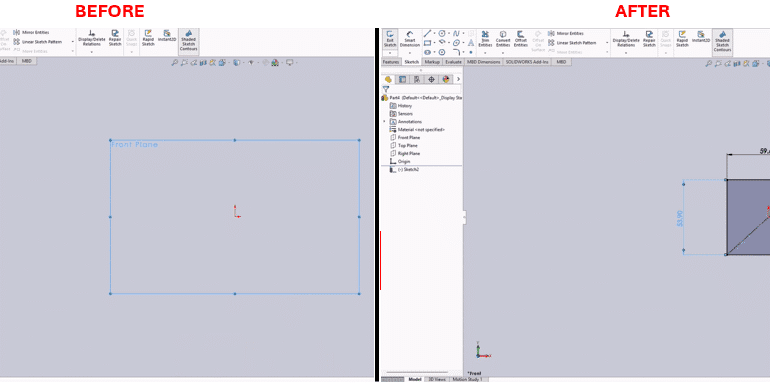Toggle Rapid Sketch in BEFORE panel
This screenshot has width=770, height=384.
(x=148, y=38)
